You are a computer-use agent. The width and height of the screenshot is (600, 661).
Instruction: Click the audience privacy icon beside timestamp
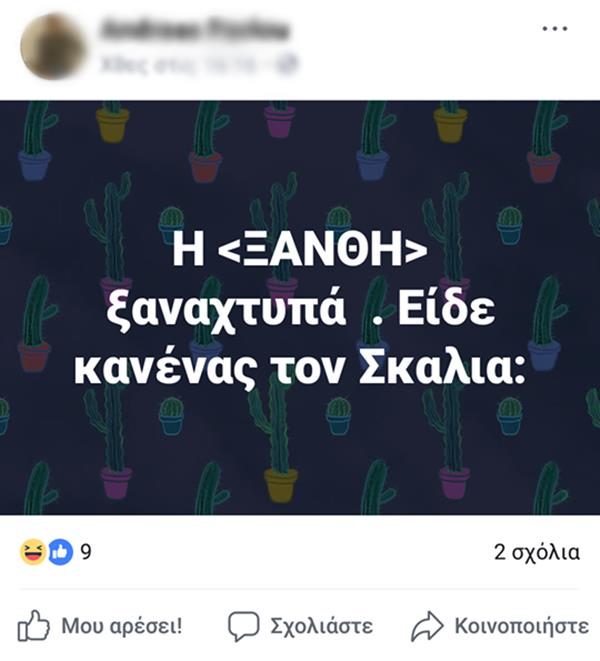(x=288, y=65)
